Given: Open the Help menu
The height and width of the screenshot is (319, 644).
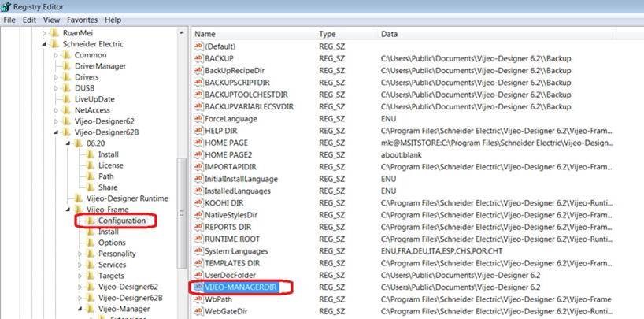Looking at the screenshot, I should pos(113,20).
